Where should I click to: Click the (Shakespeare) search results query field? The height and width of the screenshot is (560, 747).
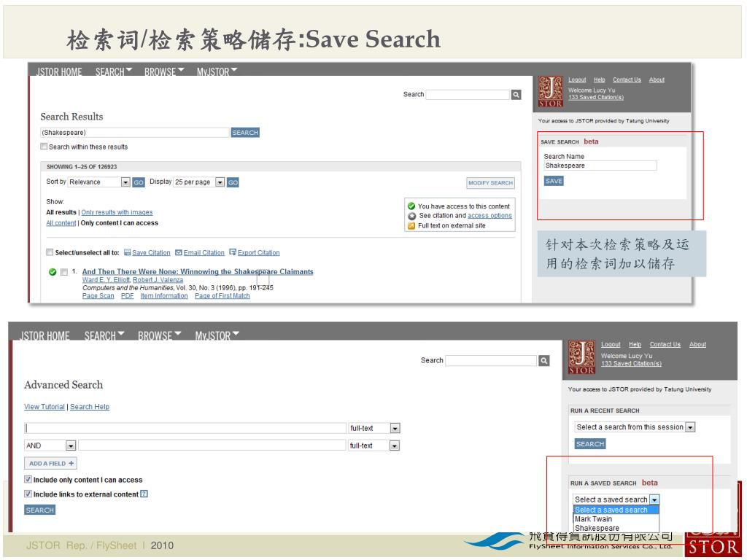[x=135, y=133]
